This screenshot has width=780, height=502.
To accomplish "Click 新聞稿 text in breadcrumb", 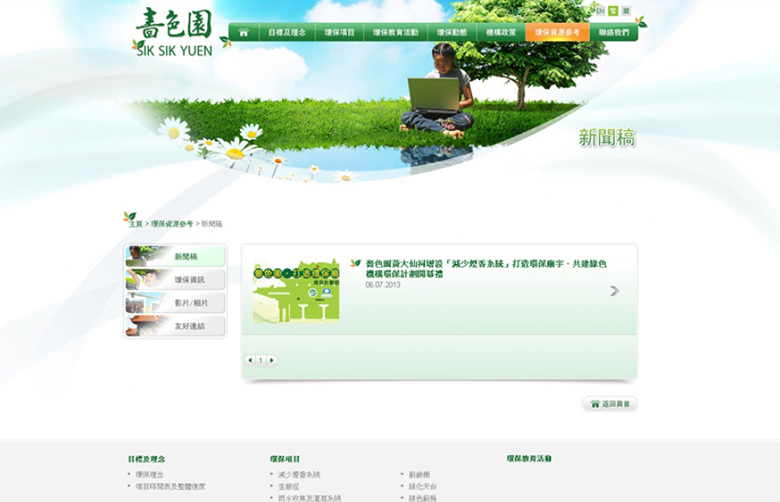I will (x=211, y=224).
